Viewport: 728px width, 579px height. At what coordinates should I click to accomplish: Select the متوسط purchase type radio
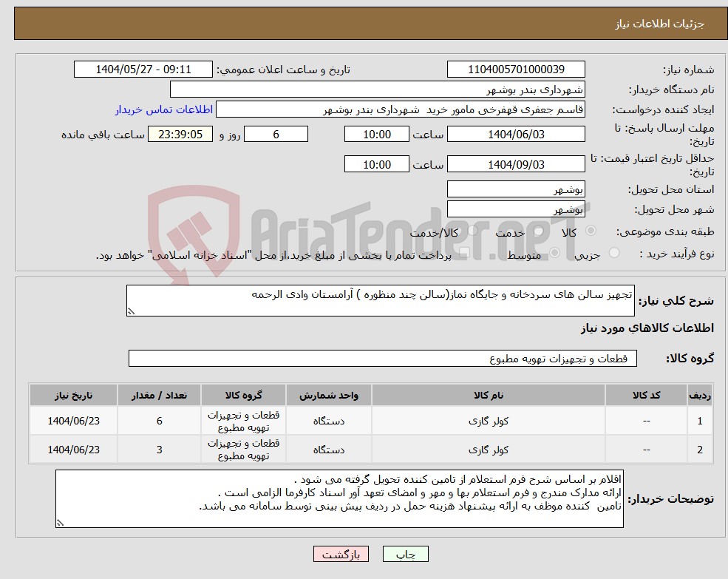tap(555, 252)
